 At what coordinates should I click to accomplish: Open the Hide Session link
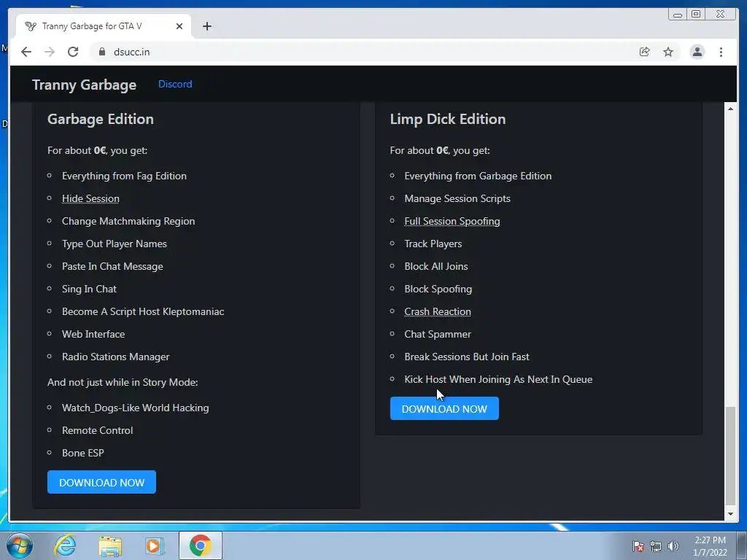pos(90,198)
